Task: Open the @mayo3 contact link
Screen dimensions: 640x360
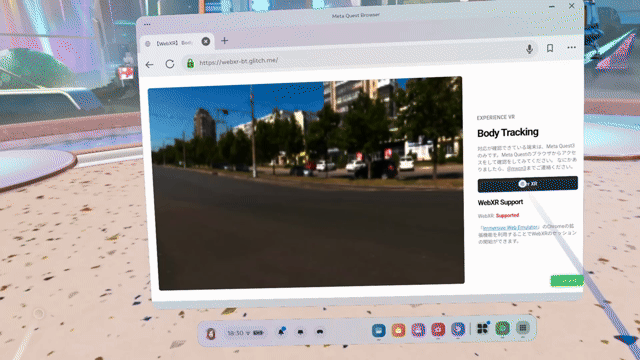Action: click(516, 168)
